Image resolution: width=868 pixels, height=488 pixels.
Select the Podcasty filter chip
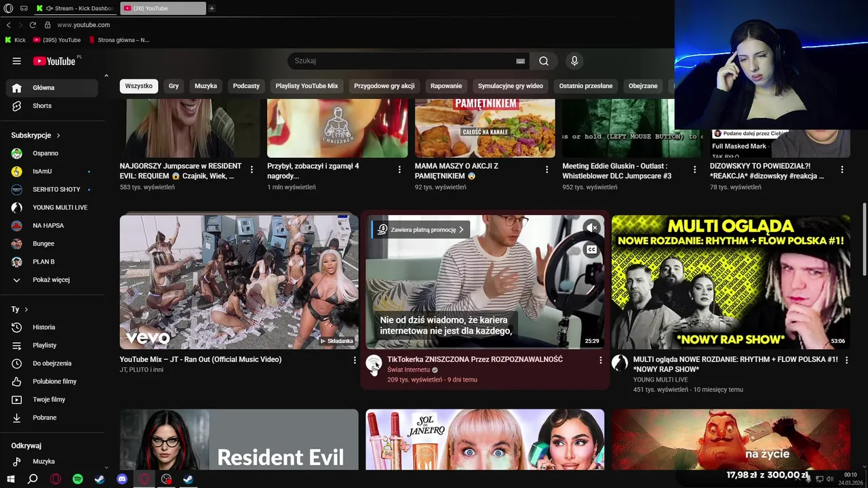coord(246,86)
